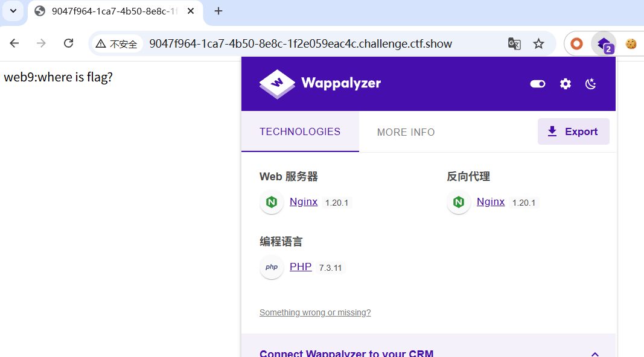Image resolution: width=644 pixels, height=357 pixels.
Task: Switch to the MORE INFO tab
Action: pyautogui.click(x=406, y=132)
